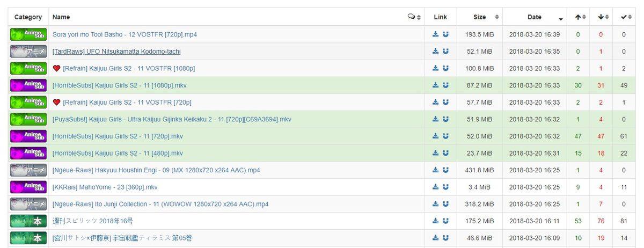Download HorribleSubs Kaijuu Girls 1080p torrent file

coord(435,85)
